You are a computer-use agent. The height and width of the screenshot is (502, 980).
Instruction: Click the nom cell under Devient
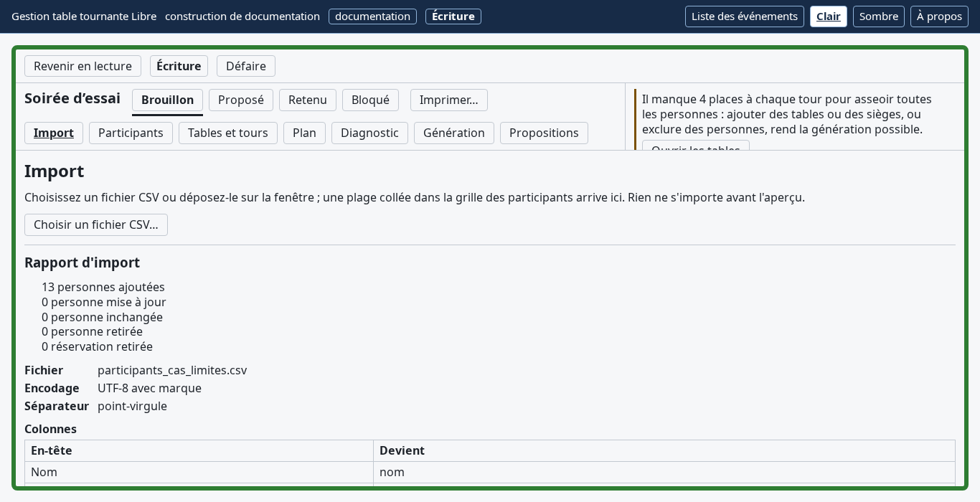pyautogui.click(x=664, y=473)
